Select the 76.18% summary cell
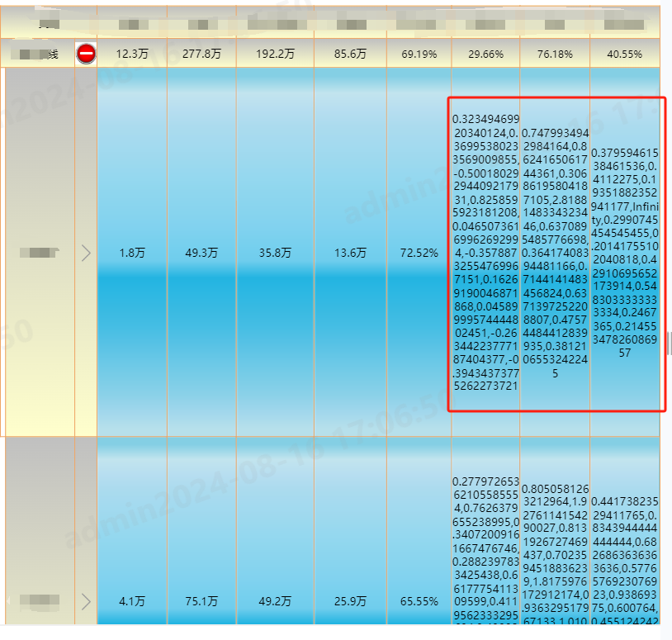The height and width of the screenshot is (640, 672). (555, 54)
